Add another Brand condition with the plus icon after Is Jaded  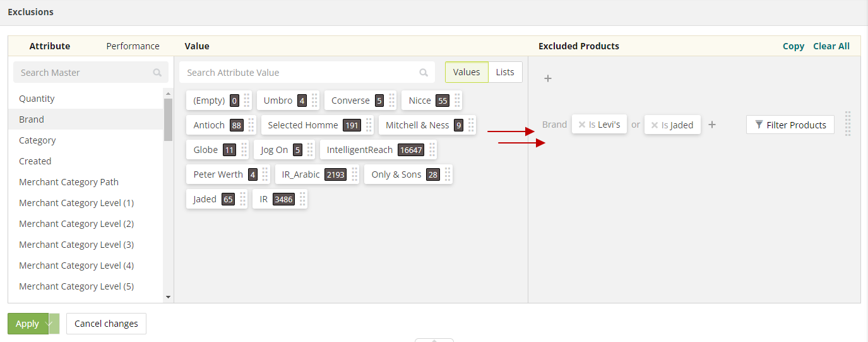pos(712,125)
